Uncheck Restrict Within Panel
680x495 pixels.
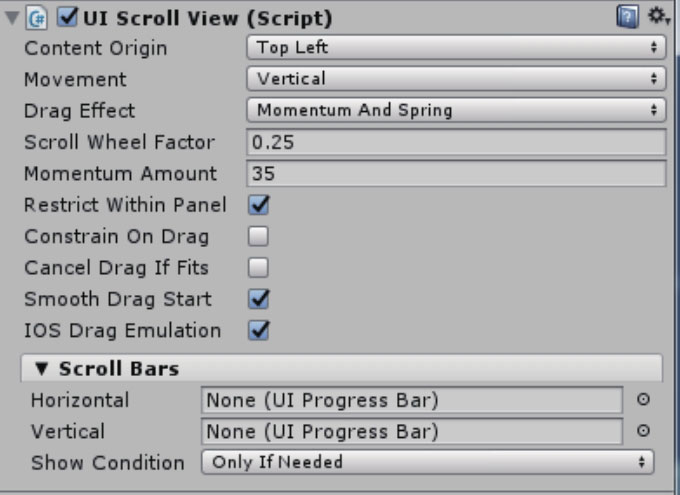[x=258, y=205]
